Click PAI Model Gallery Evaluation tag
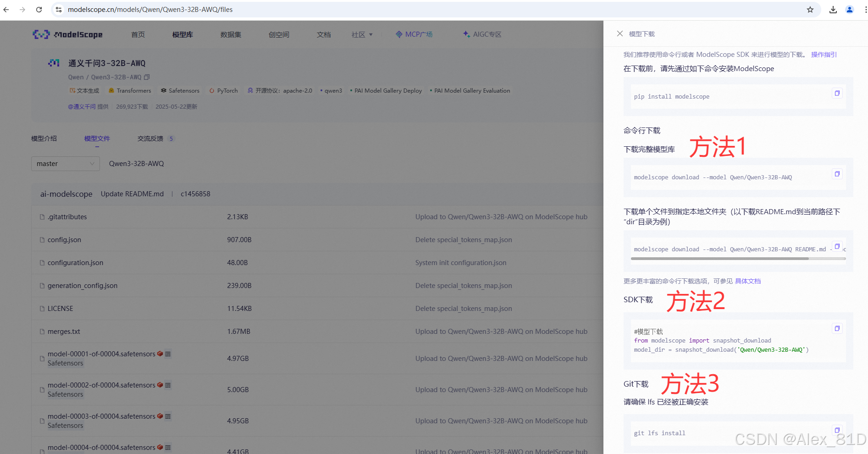Viewport: 868px width, 454px height. click(x=470, y=91)
